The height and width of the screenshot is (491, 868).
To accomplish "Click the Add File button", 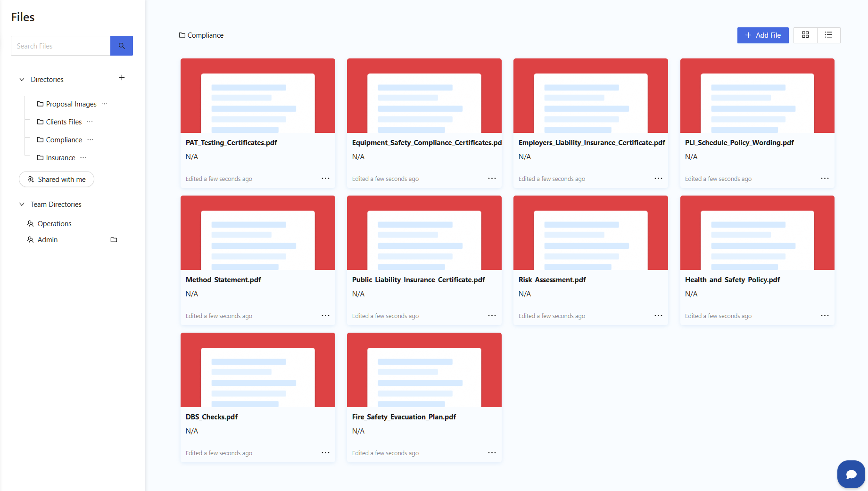I will pyautogui.click(x=763, y=35).
